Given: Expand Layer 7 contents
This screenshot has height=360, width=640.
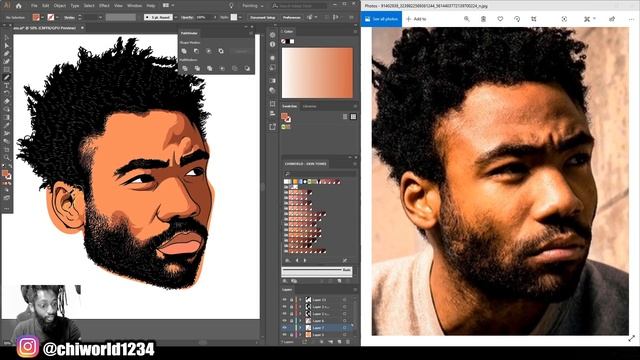Looking at the screenshot, I should point(300,328).
